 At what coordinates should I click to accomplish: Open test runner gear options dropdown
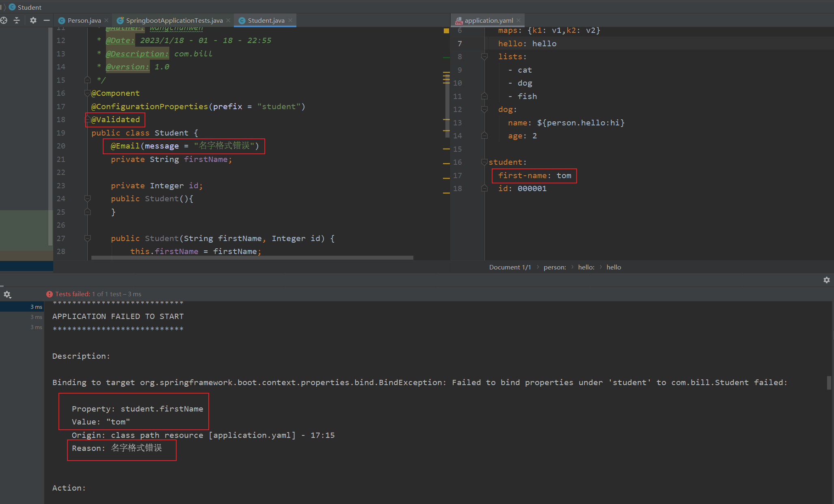point(7,295)
